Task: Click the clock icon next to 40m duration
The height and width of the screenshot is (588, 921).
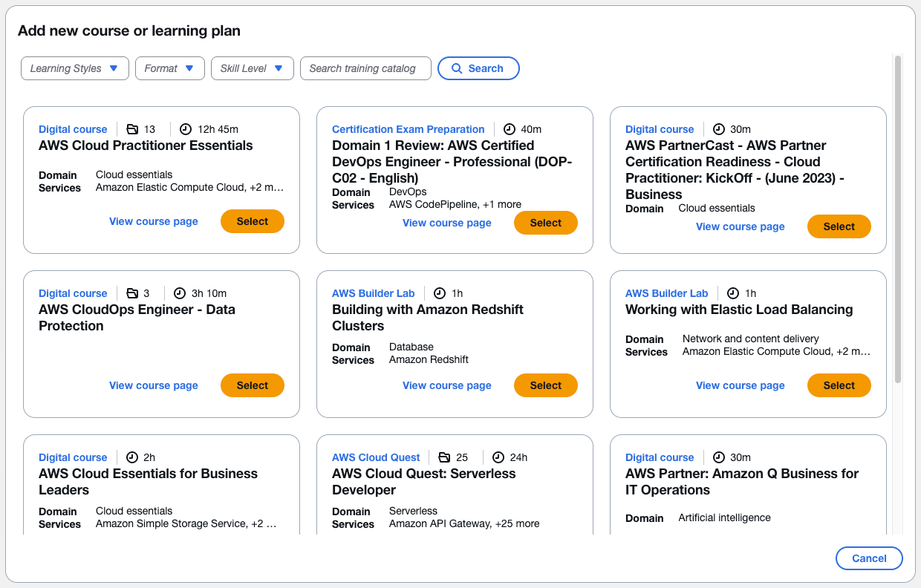Action: coord(509,129)
